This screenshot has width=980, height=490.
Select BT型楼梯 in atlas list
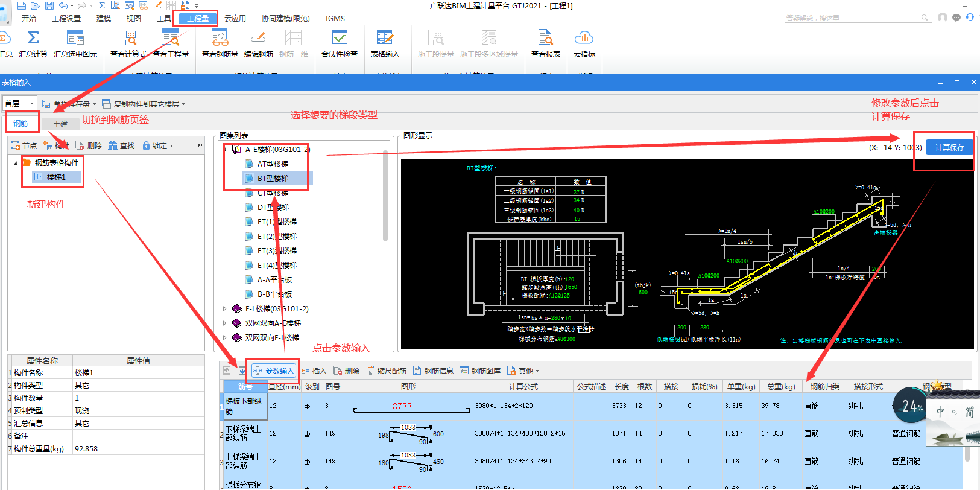click(x=273, y=178)
